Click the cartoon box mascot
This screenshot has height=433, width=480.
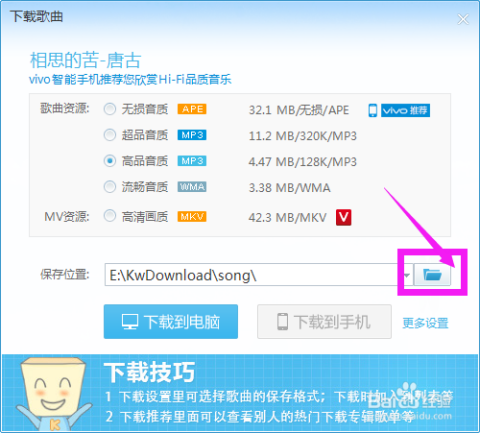(54, 394)
